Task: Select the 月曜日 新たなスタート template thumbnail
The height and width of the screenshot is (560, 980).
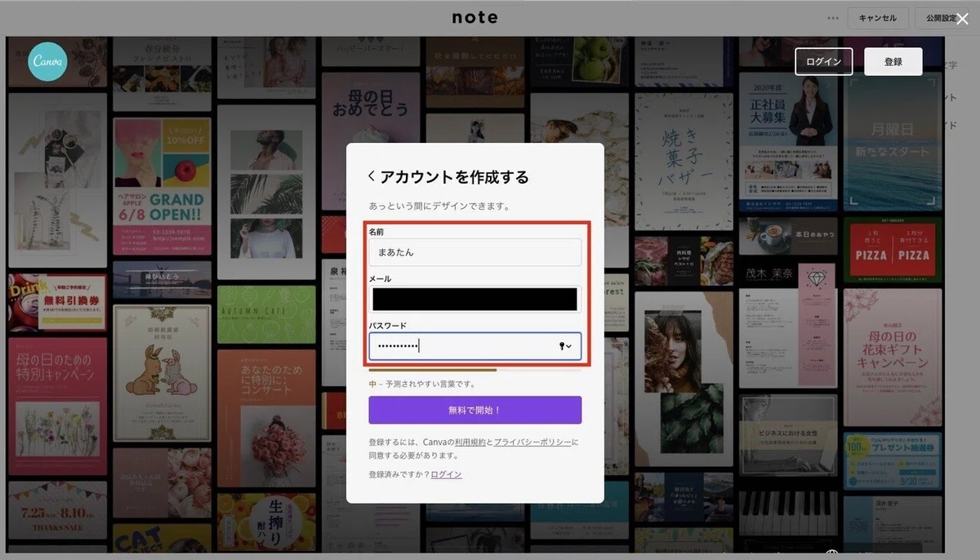Action: [892, 140]
